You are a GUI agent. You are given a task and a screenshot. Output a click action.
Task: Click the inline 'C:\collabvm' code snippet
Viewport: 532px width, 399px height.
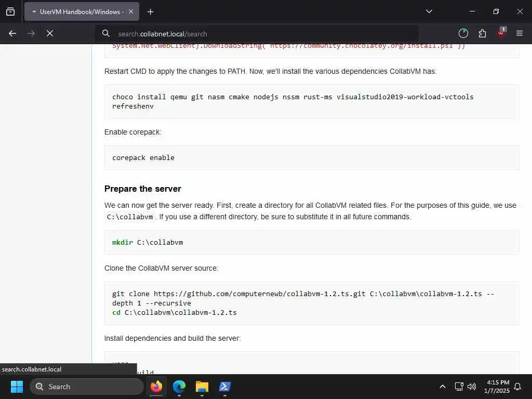pyautogui.click(x=130, y=217)
